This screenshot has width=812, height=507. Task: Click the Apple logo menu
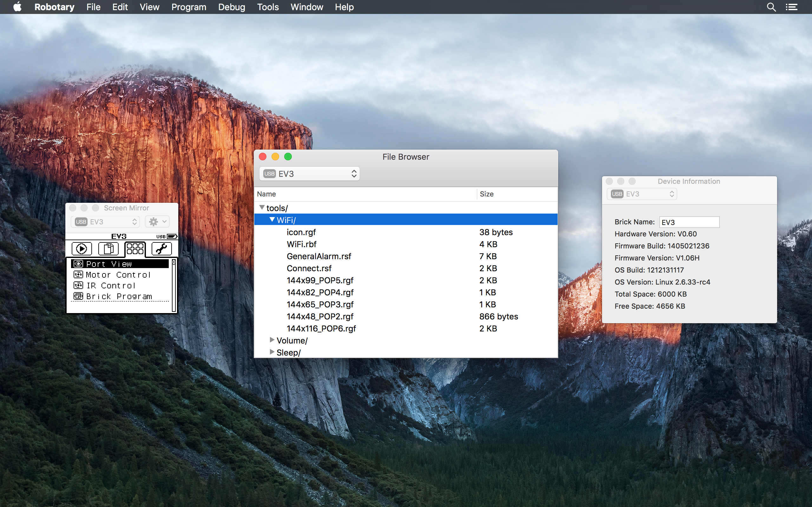(17, 7)
